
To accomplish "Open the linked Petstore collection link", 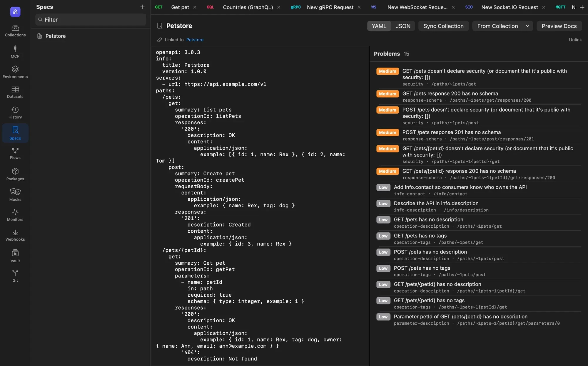I will (195, 40).
